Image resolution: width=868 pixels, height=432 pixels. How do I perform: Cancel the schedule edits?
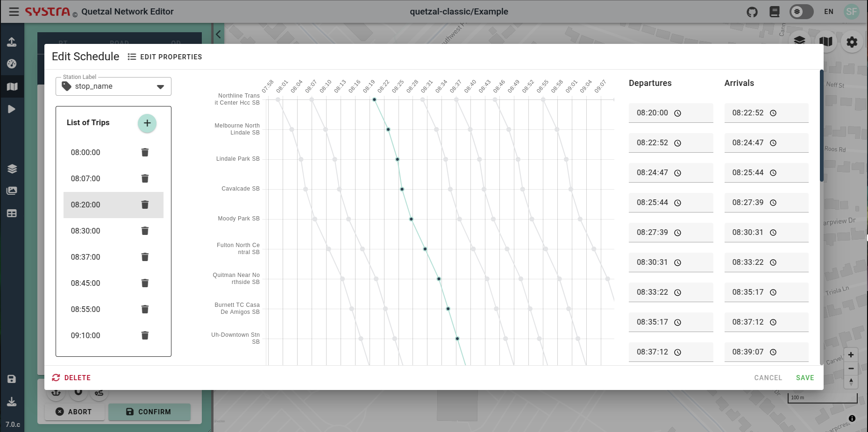point(768,378)
